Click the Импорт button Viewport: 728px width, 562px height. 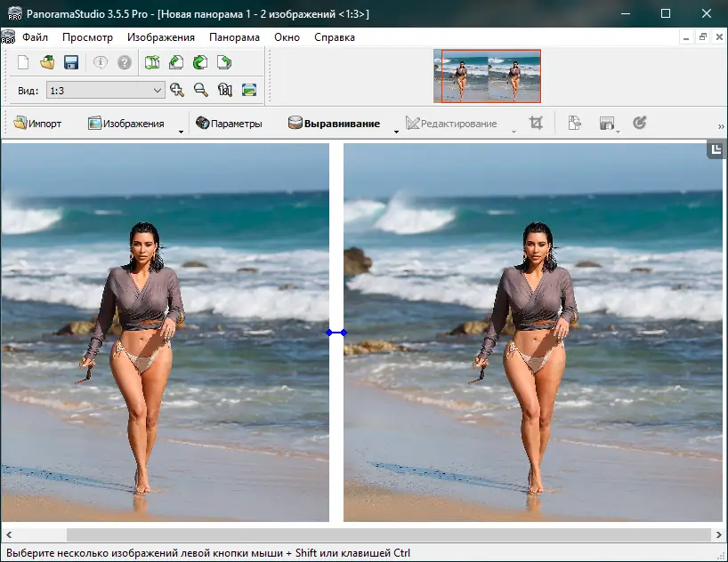[37, 124]
